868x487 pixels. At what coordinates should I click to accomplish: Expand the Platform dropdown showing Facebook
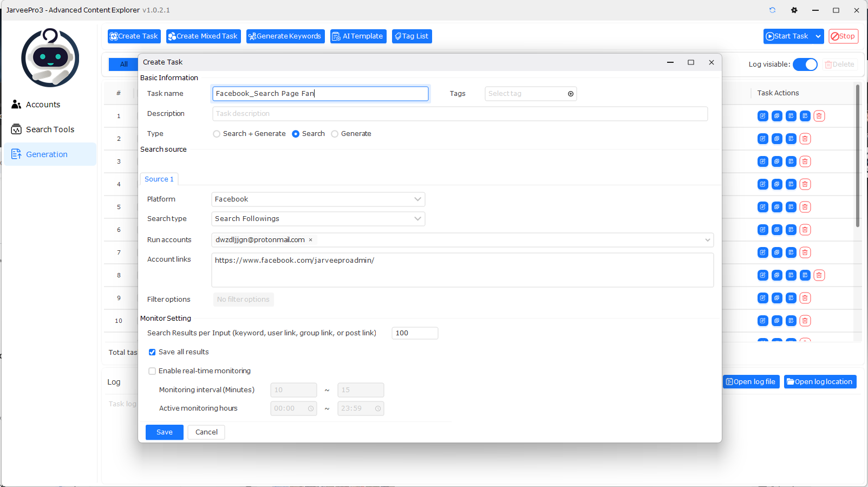[x=318, y=199]
